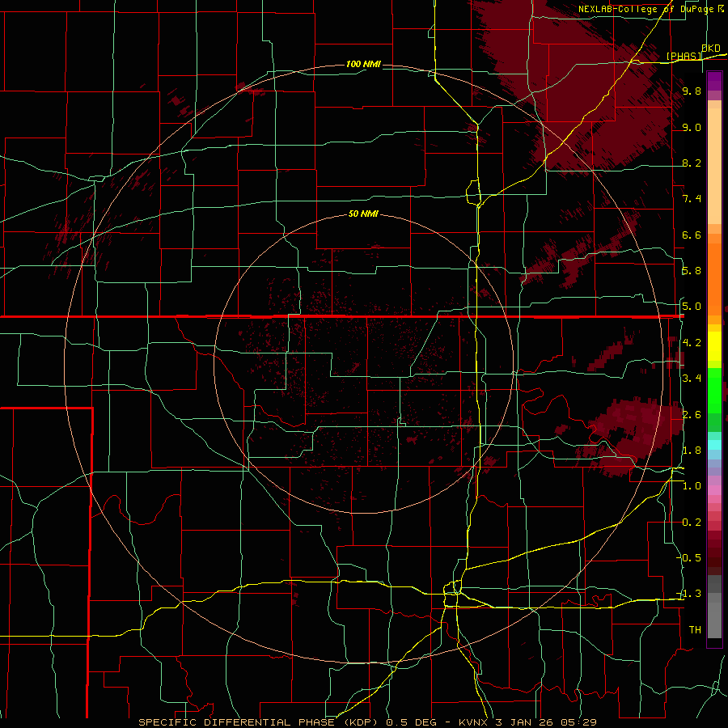Viewport: 728px width, 728px height.
Task: Click the Specific Differential Phase caption at bottom
Action: tap(367, 722)
